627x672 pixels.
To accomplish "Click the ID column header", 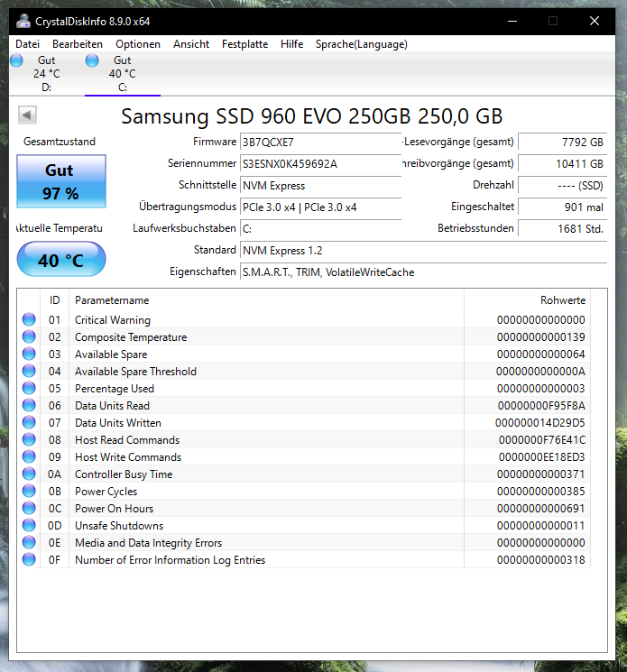I will point(54,300).
